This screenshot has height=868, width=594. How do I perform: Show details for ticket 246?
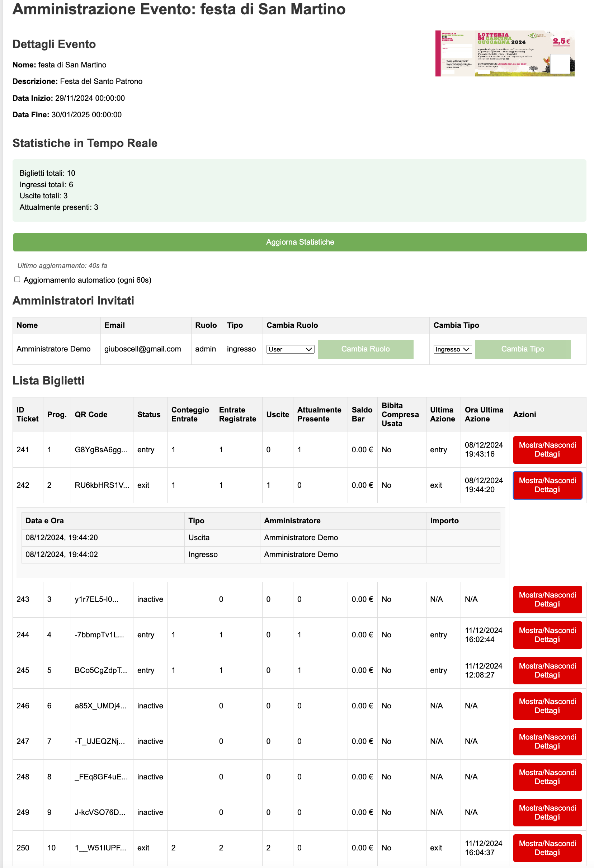547,706
